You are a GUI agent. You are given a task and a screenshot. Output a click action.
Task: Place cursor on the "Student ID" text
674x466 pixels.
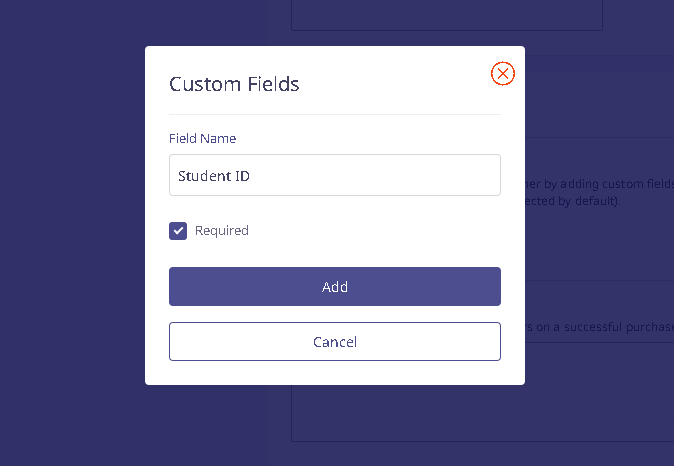tap(214, 176)
